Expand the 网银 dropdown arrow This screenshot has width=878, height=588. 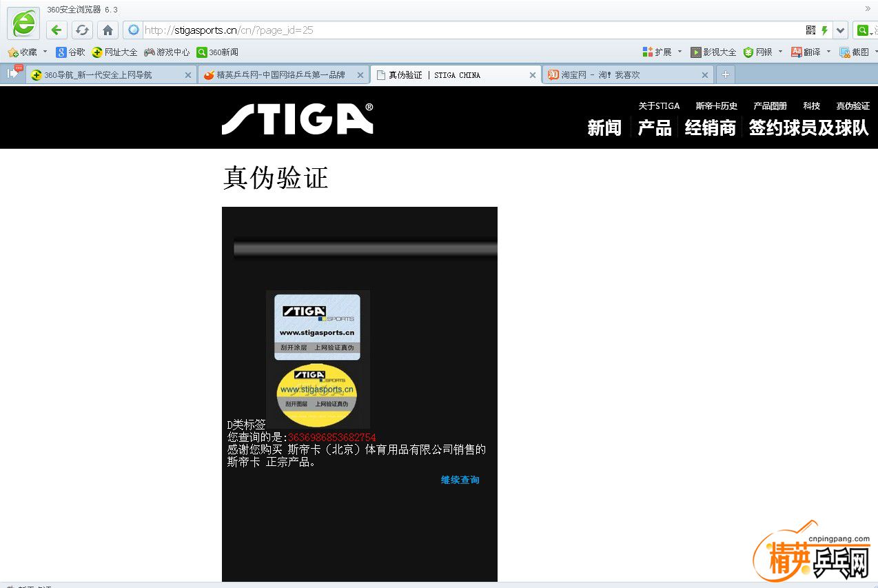click(781, 52)
